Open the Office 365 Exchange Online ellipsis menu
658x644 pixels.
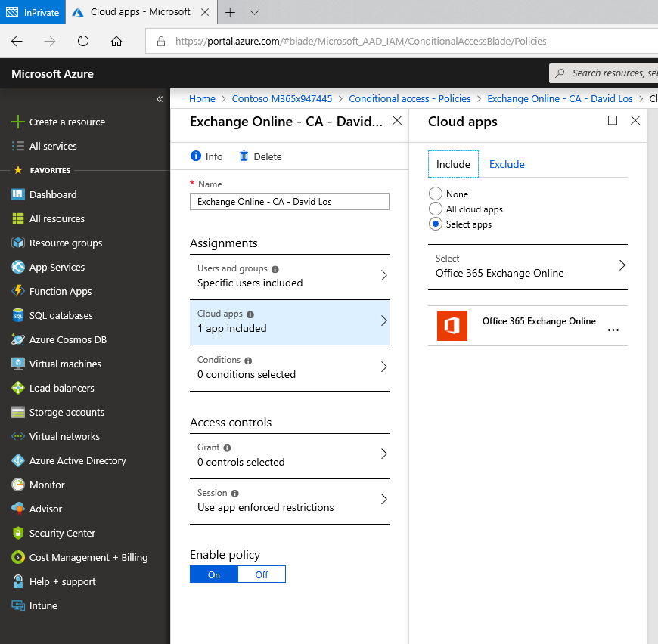pos(613,330)
